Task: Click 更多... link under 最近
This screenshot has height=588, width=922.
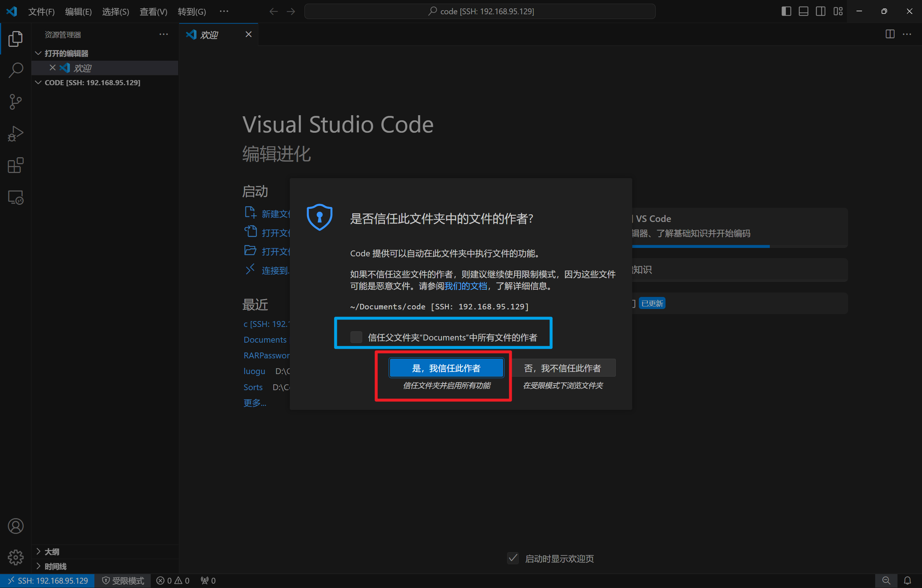Action: [255, 403]
